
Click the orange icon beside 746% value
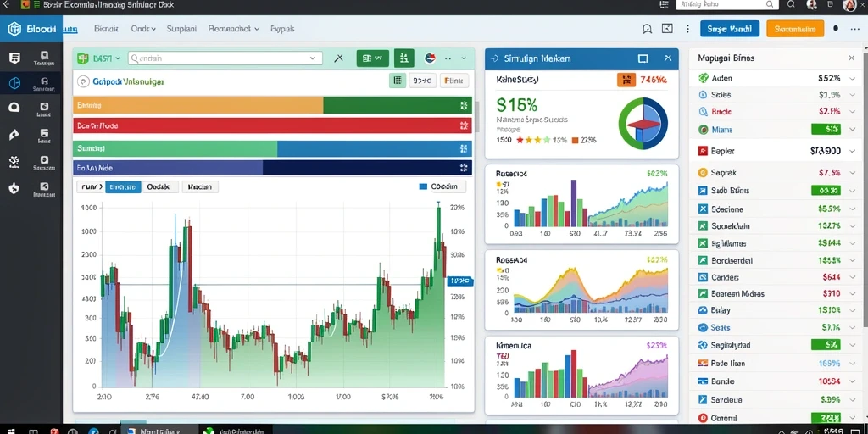click(x=626, y=81)
